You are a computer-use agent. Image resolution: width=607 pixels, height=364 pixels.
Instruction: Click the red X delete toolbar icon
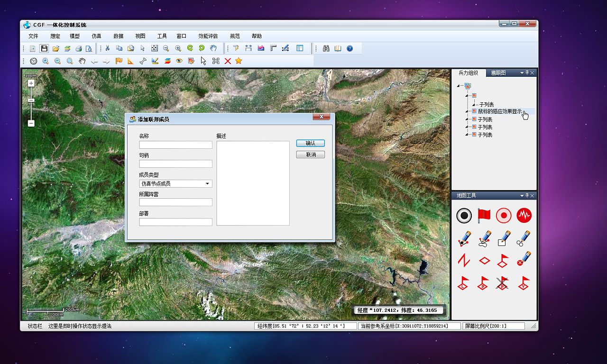coord(228,61)
